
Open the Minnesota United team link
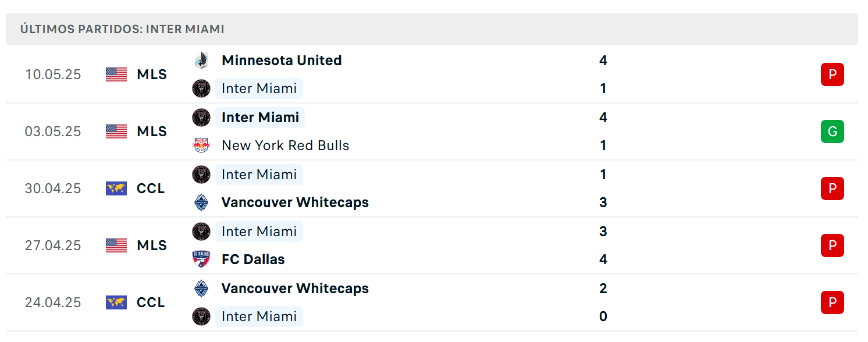point(282,60)
